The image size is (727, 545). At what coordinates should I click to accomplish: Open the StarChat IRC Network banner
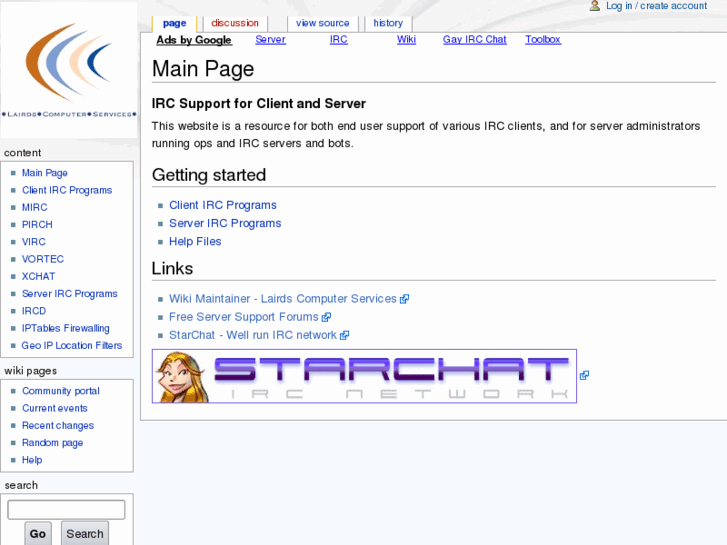coord(364,376)
